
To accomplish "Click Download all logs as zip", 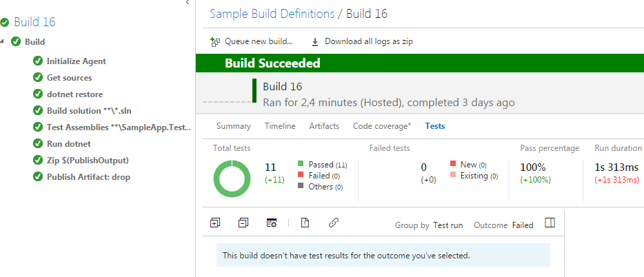I will point(368,42).
